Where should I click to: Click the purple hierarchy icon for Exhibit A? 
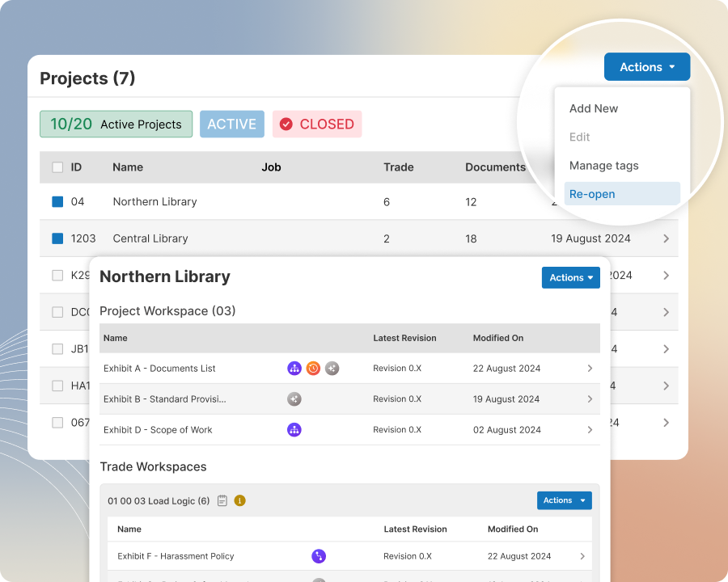[x=294, y=369]
